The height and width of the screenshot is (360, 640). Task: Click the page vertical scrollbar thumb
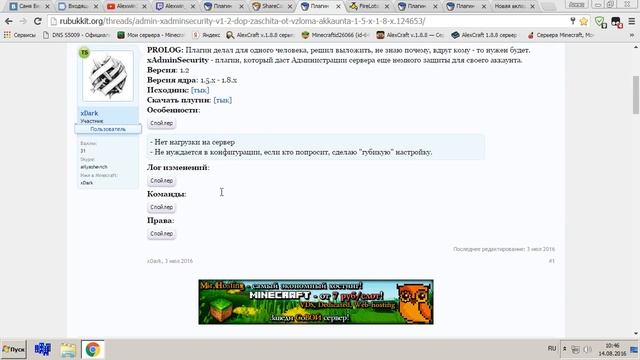coord(636,95)
